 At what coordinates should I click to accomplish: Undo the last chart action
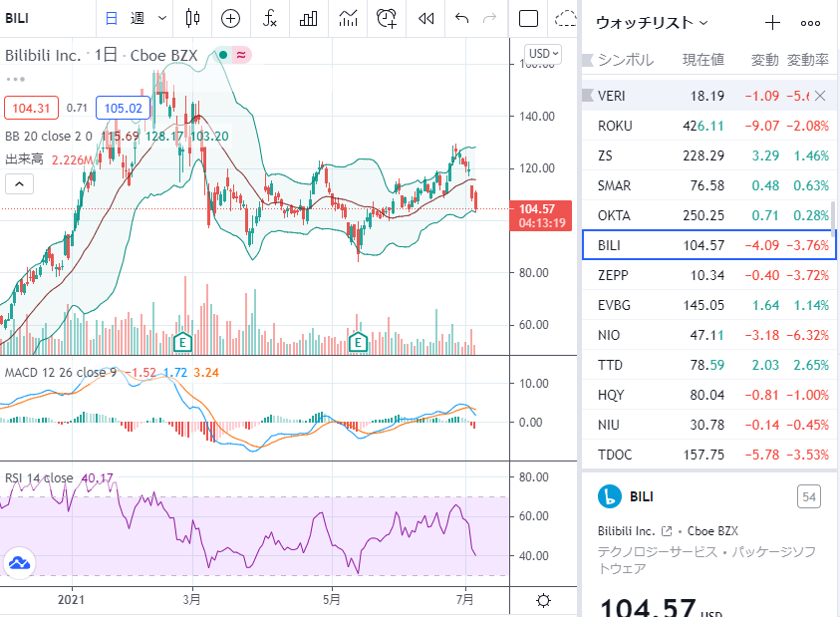click(461, 19)
